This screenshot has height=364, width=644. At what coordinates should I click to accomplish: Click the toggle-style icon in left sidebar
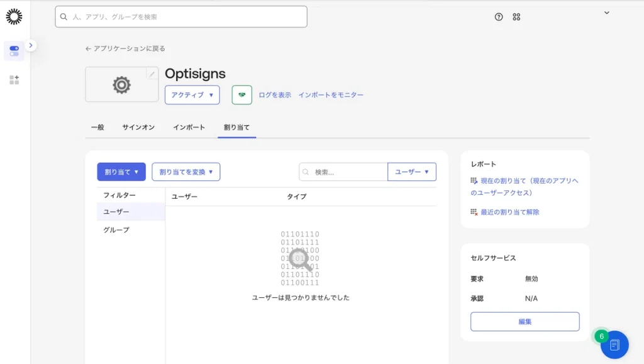[x=14, y=51]
